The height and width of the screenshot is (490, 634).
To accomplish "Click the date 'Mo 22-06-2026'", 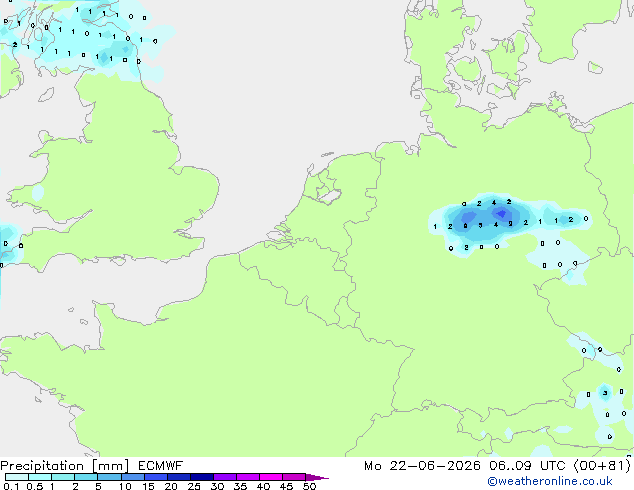I will tap(422, 466).
